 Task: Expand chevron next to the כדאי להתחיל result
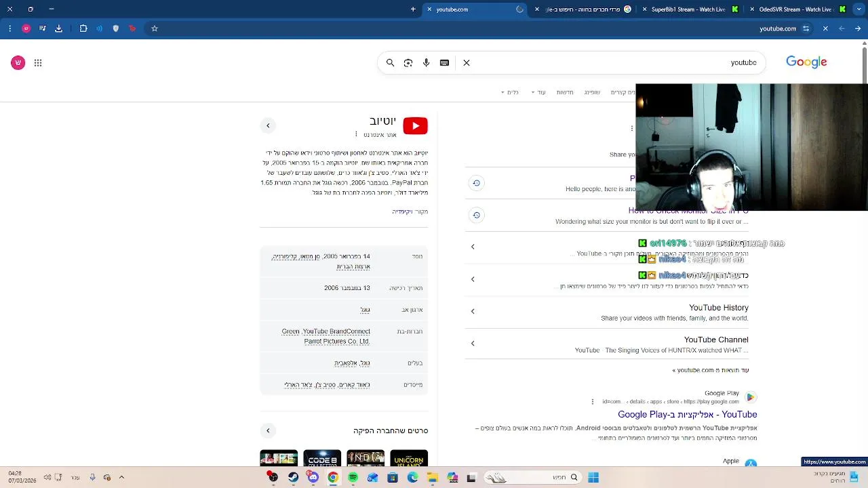pos(473,279)
